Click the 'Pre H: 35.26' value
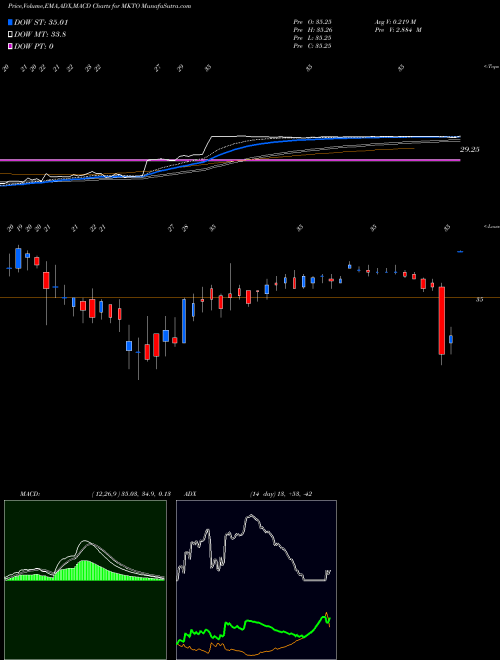This screenshot has width=500, height=660. (312, 30)
